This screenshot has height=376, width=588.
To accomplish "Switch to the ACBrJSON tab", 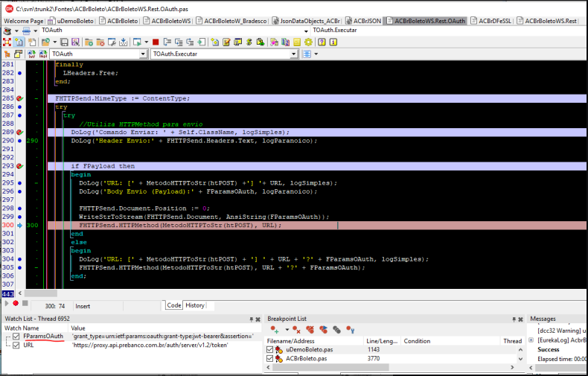I will [x=363, y=21].
